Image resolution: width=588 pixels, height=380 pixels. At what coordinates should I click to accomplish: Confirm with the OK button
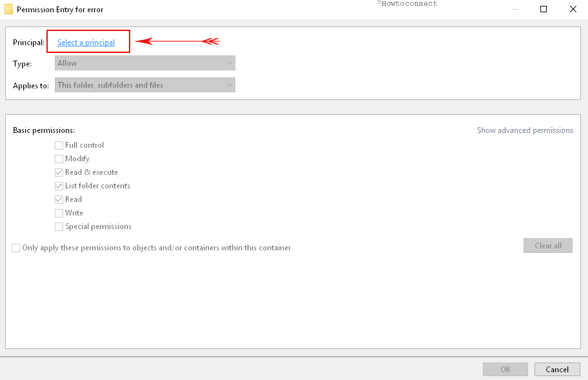pyautogui.click(x=505, y=369)
